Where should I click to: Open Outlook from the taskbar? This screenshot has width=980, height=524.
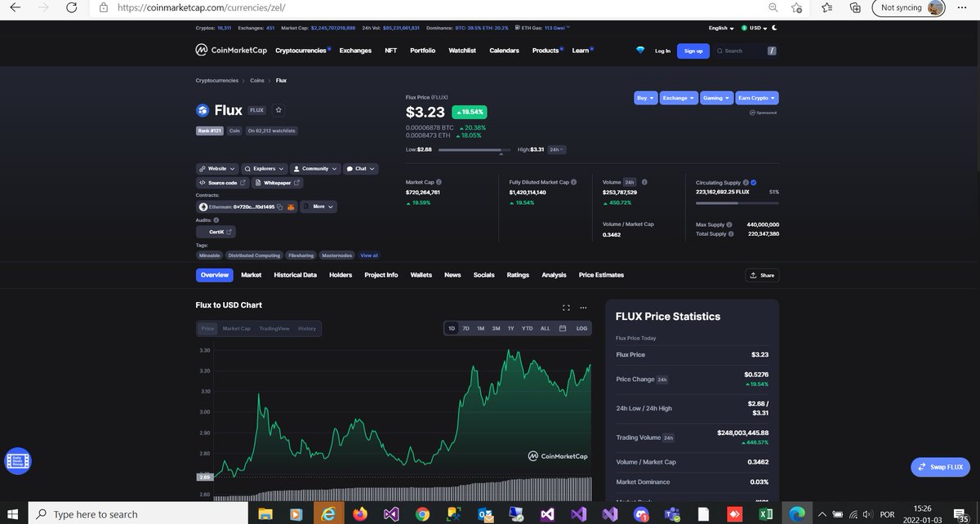(x=484, y=514)
